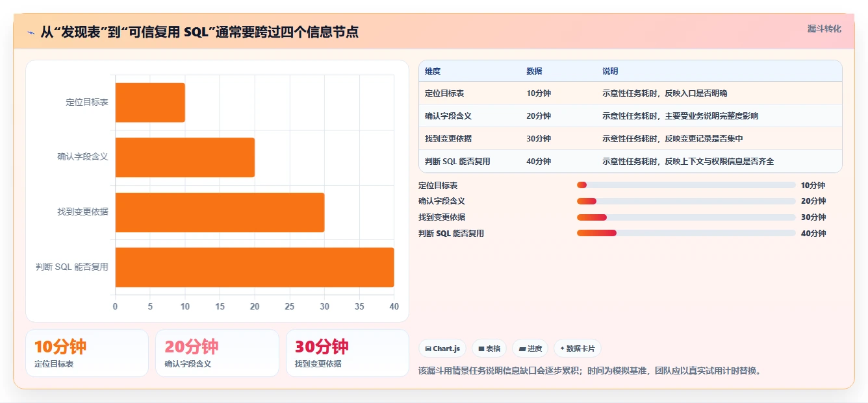Click the lightning icon beside the title
This screenshot has height=403, width=868.
click(31, 32)
